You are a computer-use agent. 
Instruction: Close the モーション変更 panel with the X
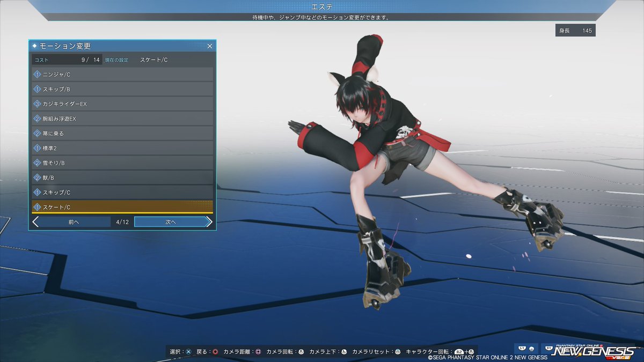(210, 46)
